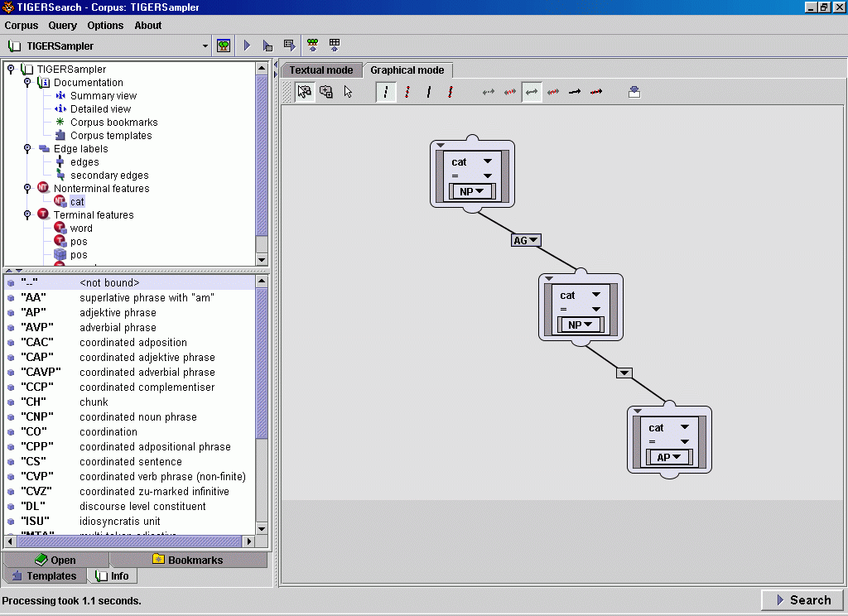Click the category list scroll-down arrow

[262, 528]
